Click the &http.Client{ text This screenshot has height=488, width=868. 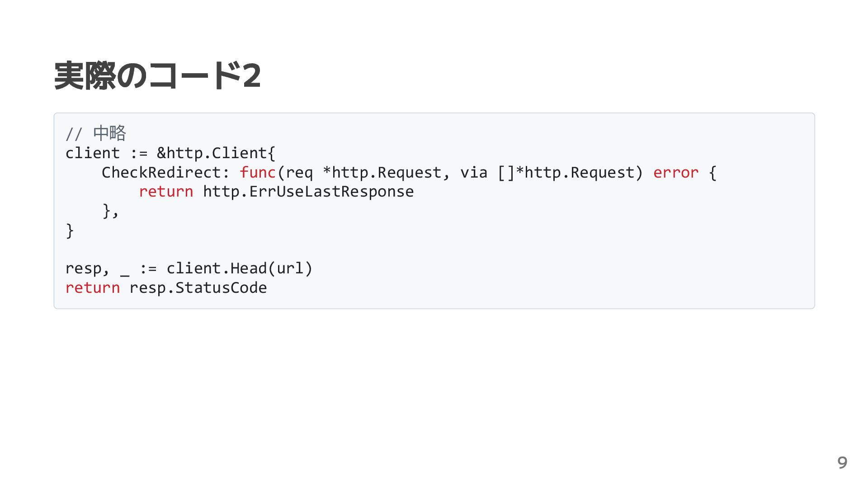point(216,153)
